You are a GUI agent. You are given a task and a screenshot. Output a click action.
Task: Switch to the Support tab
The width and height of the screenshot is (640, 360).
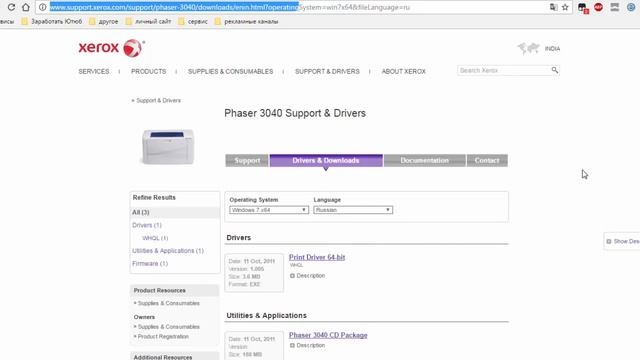[247, 160]
